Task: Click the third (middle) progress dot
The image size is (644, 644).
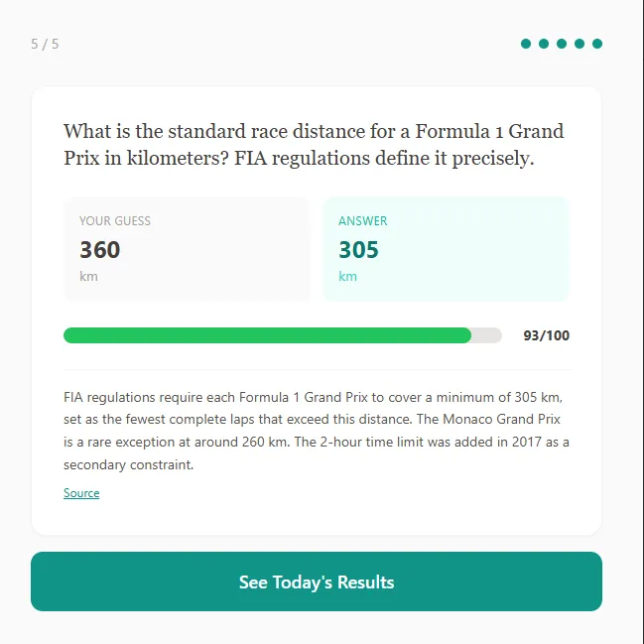Action: (562, 44)
